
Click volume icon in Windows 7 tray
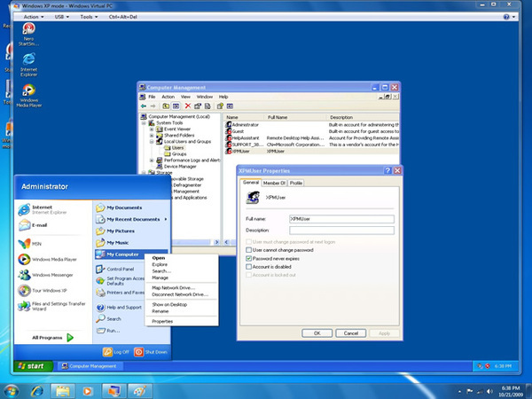click(489, 391)
